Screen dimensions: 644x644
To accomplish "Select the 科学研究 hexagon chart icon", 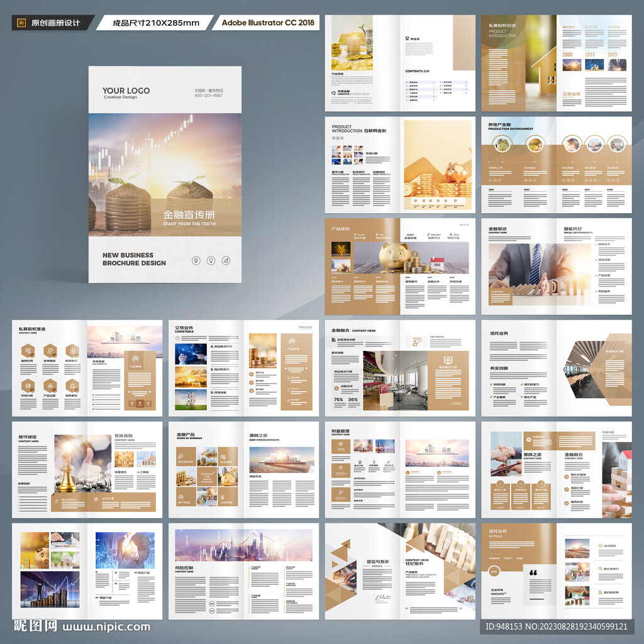I will click(72, 351).
